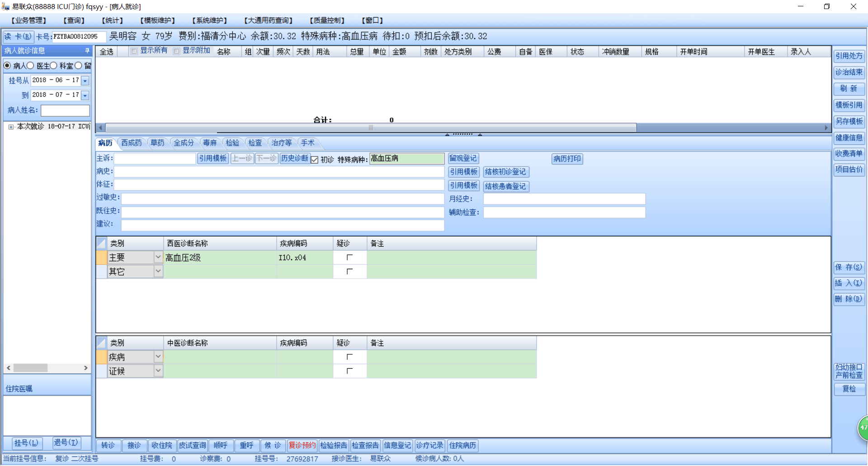Click the right arrow of the patient tree scrollbar
Screen dimensions: 868x466
(86, 368)
